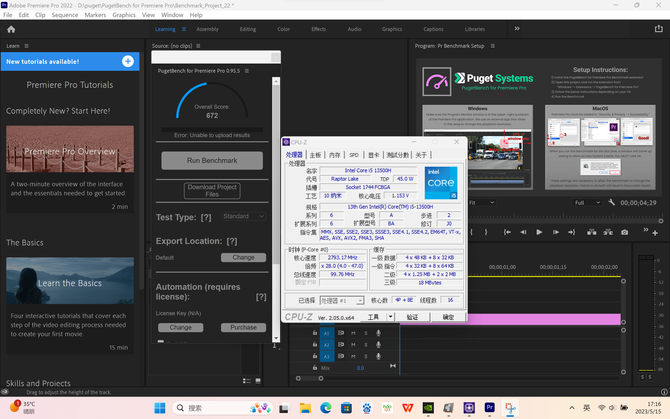Toggle lock on the Mix track
This screenshot has width=670, height=419.
315,367
